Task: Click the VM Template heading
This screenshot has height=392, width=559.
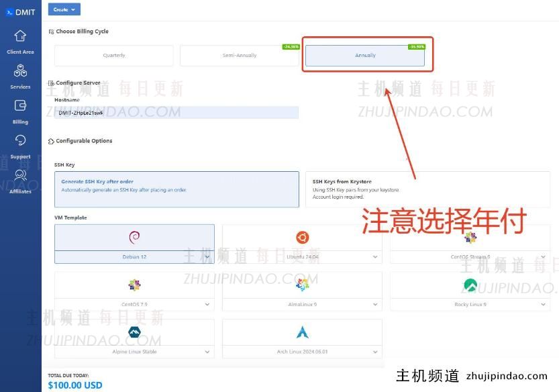Action: click(70, 217)
